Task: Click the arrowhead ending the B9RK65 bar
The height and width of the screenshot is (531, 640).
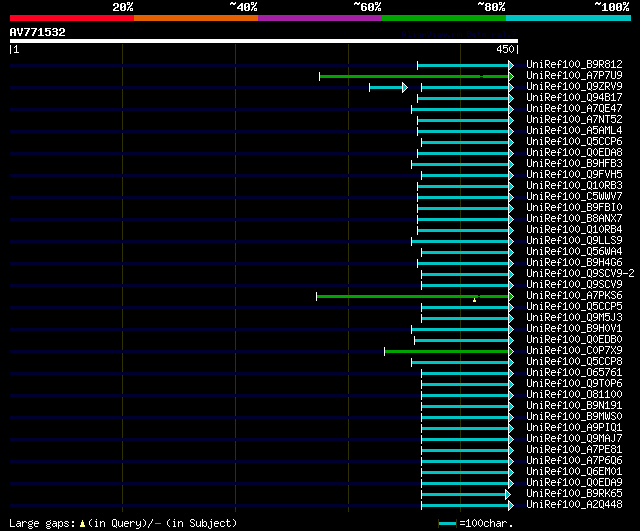Action: point(508,495)
